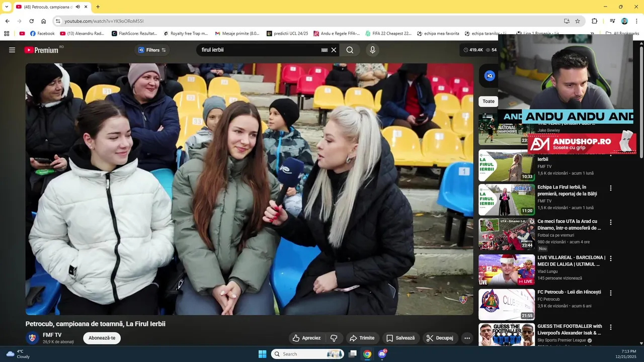
Task: Open options for 'Echipa La Firul Ierbii' video
Action: pyautogui.click(x=611, y=188)
